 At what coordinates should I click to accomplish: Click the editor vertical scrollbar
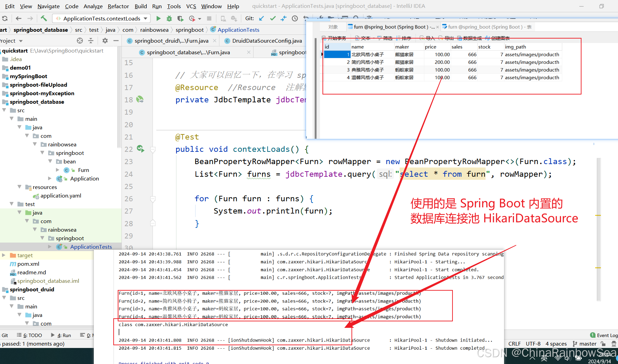tap(599, 229)
